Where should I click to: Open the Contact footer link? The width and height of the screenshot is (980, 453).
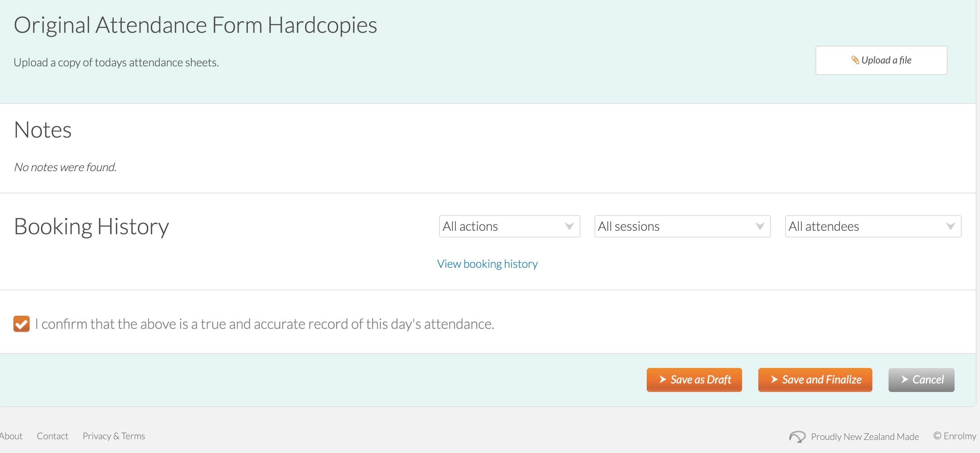point(53,436)
